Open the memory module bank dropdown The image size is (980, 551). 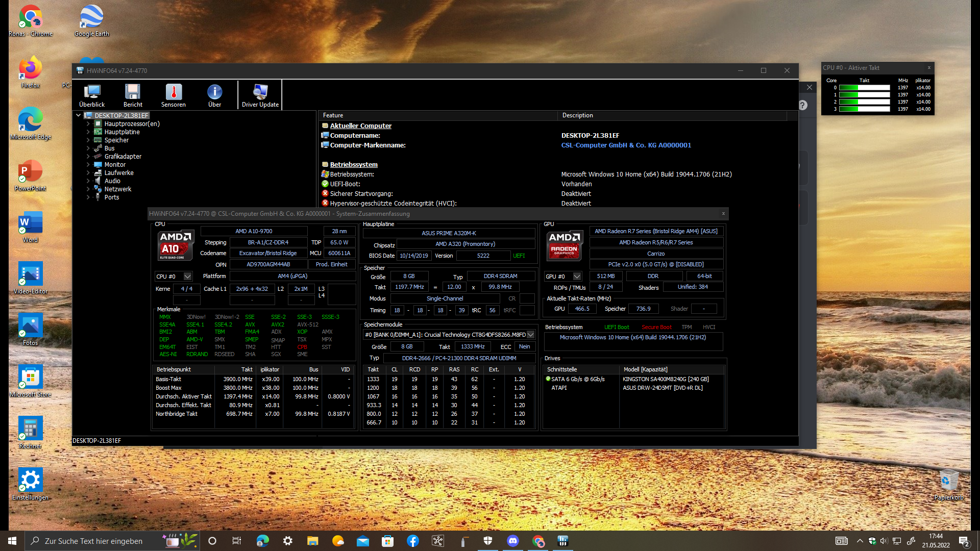click(530, 335)
